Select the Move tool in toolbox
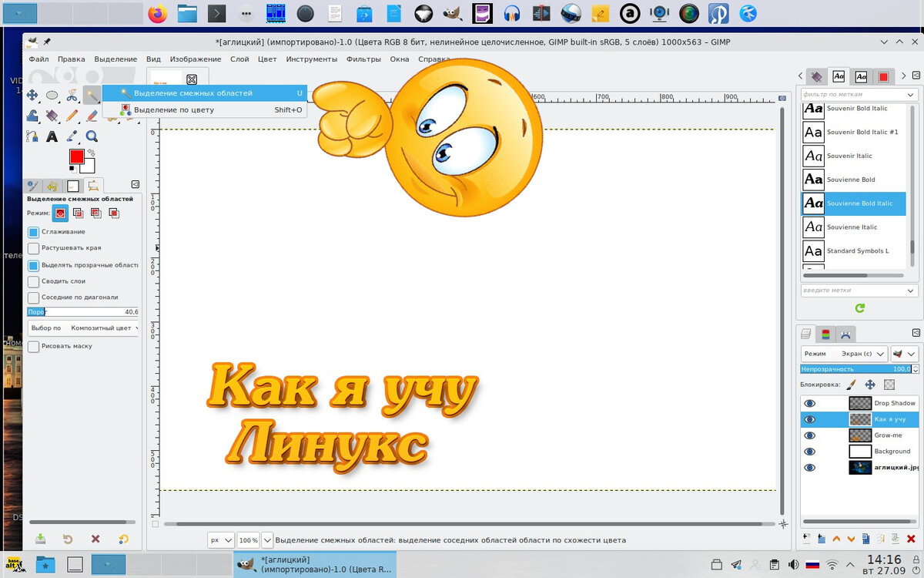 [32, 95]
